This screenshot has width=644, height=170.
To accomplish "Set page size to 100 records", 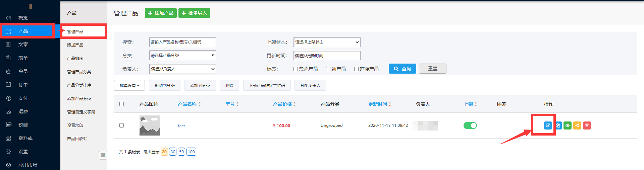I will [191, 152].
